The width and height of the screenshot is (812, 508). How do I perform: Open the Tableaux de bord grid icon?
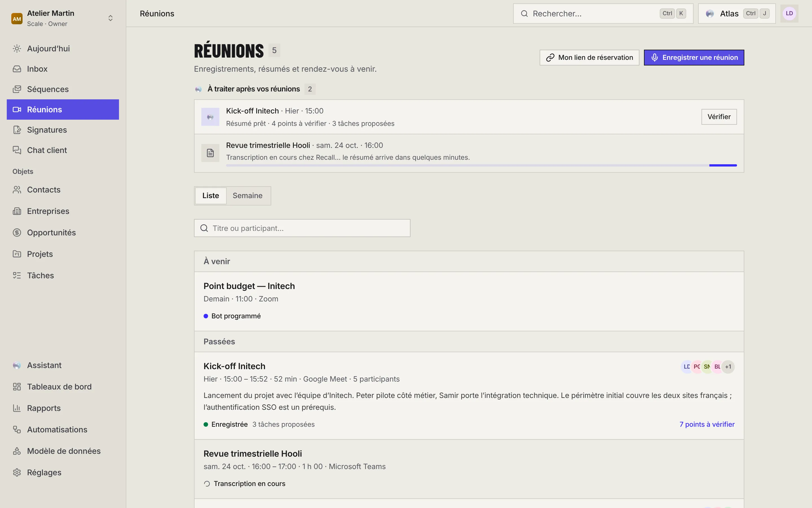pos(17,387)
